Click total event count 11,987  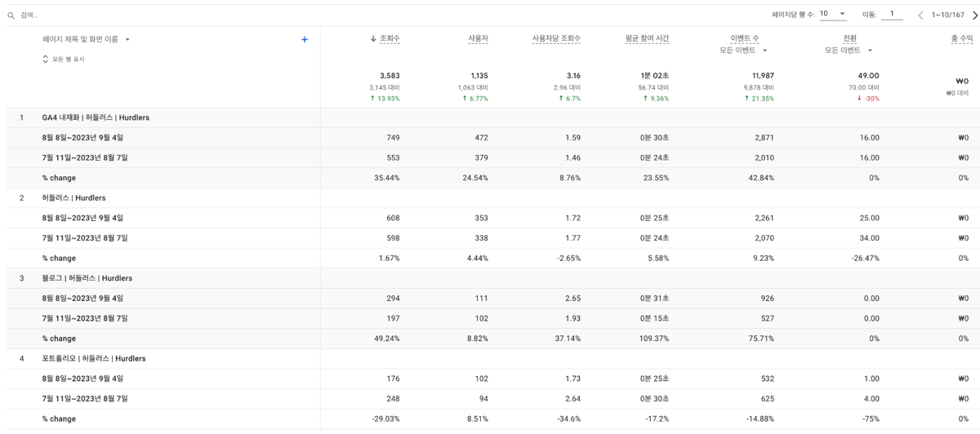pyautogui.click(x=763, y=76)
